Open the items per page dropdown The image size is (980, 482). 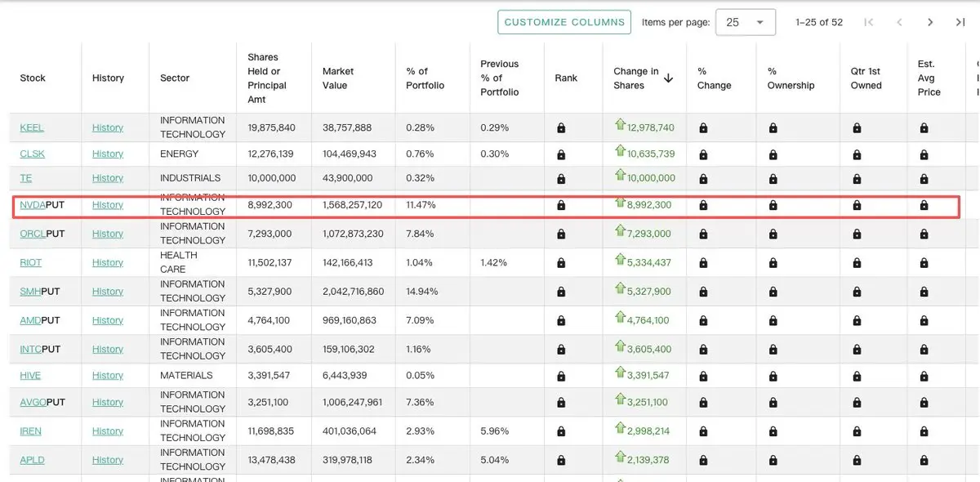[745, 22]
